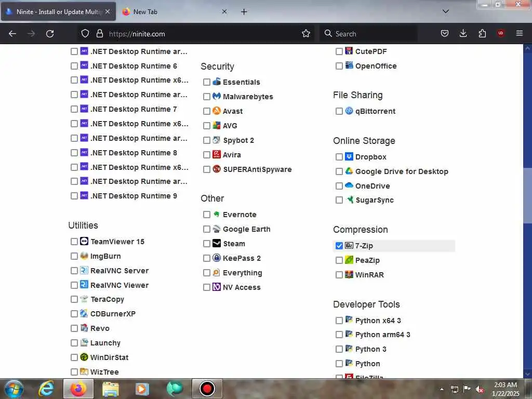Click the Revo label

[x=100, y=328]
